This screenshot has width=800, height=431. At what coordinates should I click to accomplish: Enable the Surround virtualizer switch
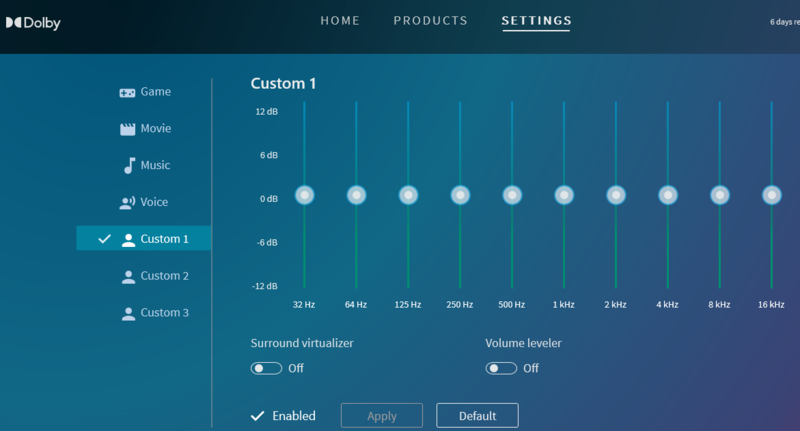click(x=266, y=368)
